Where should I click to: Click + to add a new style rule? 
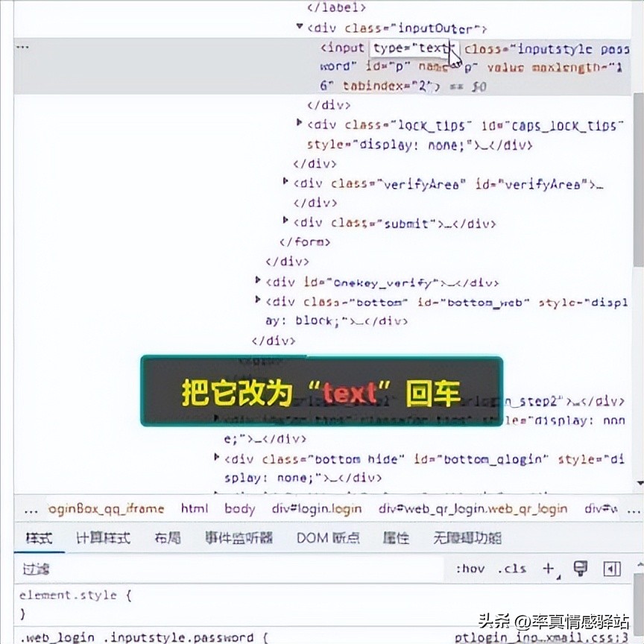(547, 568)
